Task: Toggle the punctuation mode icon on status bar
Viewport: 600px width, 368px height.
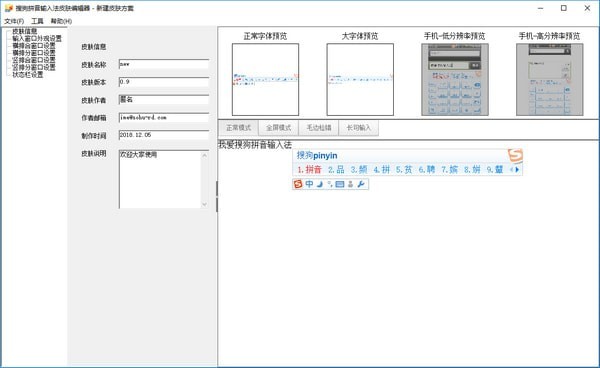Action: (x=329, y=184)
